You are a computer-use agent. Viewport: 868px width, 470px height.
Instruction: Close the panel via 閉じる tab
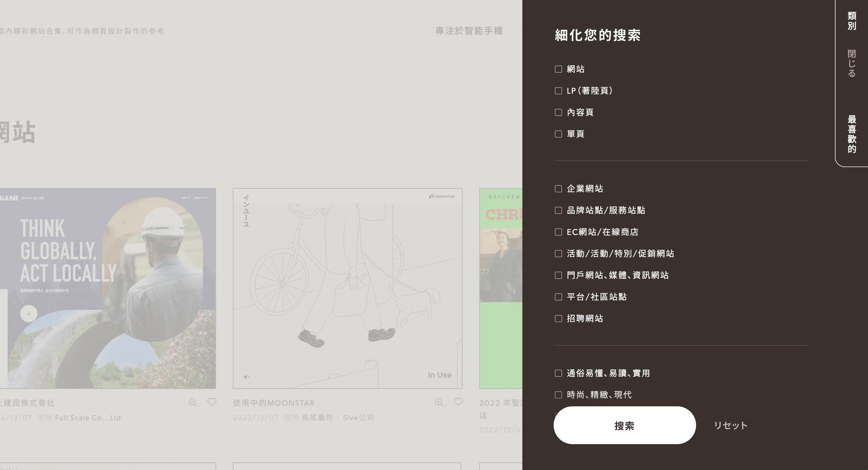pyautogui.click(x=851, y=64)
